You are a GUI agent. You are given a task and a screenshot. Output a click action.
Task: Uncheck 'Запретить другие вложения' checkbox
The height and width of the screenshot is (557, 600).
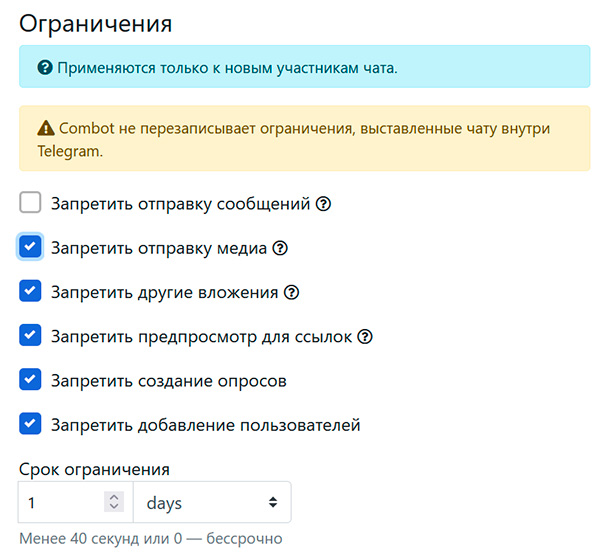point(31,292)
